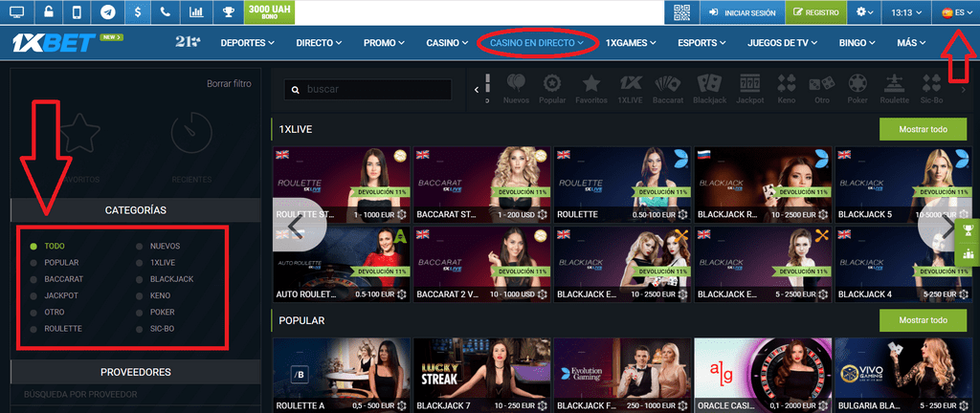Screen dimensions: 980x413
Task: Expand the DEPORTES menu dropdown
Action: (x=247, y=43)
